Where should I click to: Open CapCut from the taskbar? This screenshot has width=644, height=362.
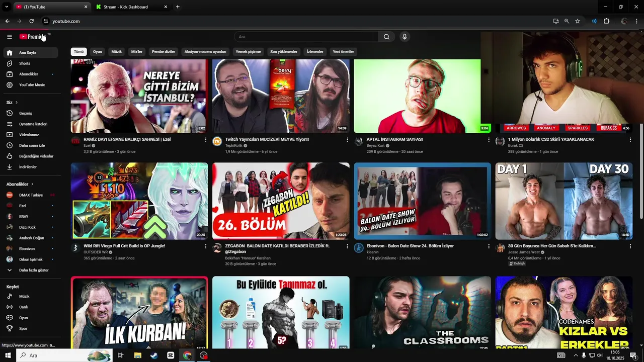click(171, 355)
